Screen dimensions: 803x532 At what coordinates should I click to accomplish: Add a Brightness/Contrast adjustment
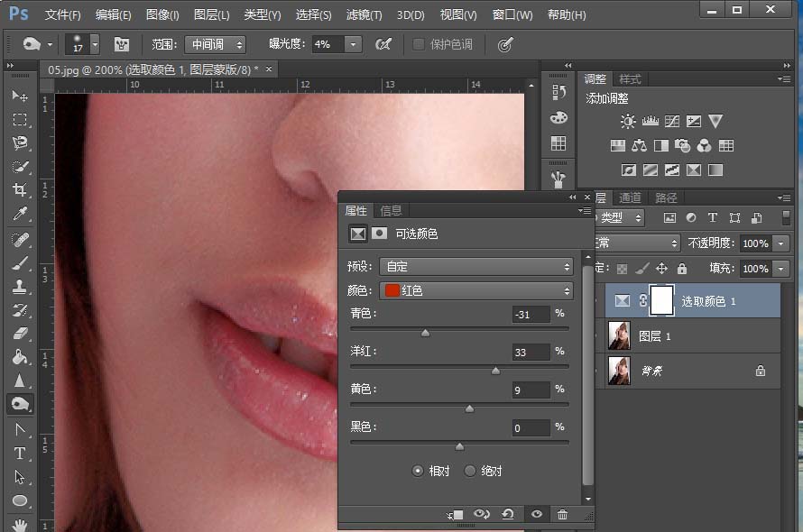click(x=628, y=121)
